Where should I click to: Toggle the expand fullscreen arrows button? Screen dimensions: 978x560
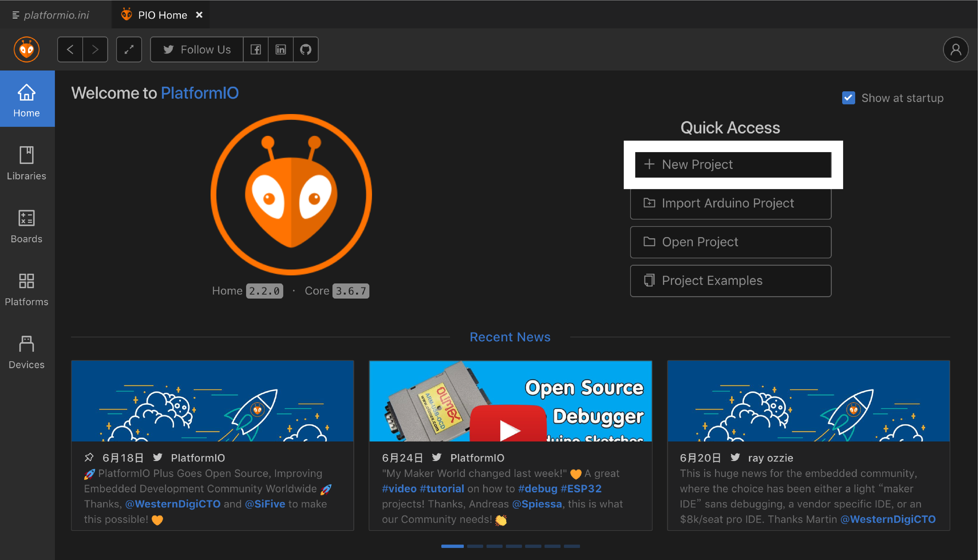129,49
